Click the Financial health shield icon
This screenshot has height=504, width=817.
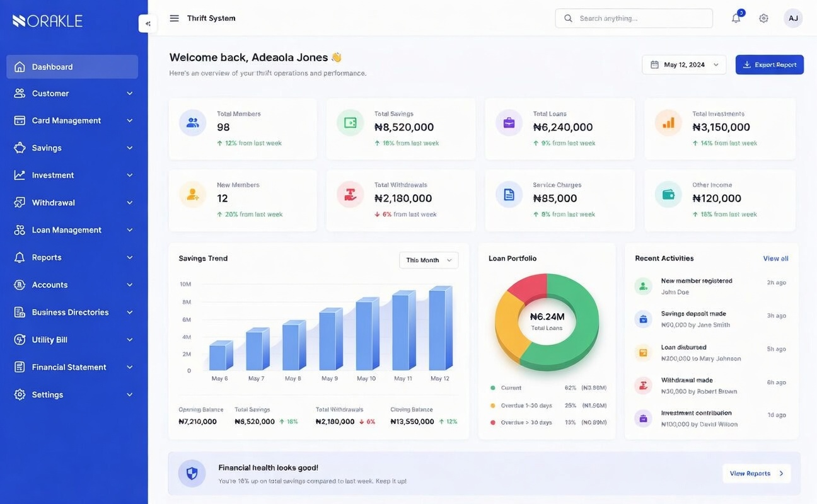[x=192, y=473]
